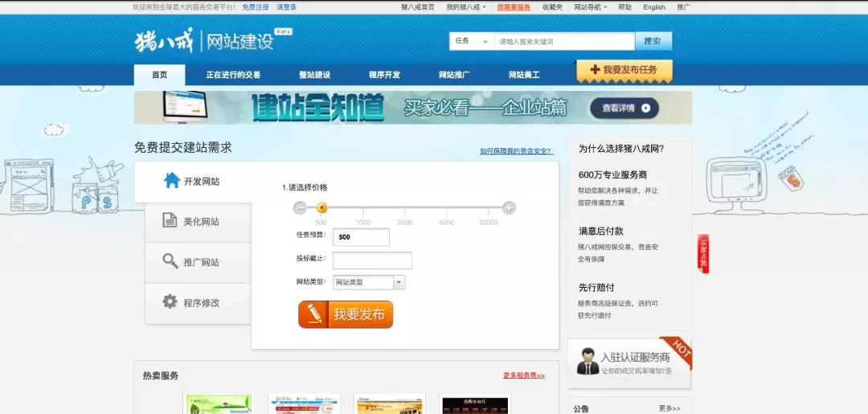Viewport: 868px width, 414px height.
Task: Click the 查看详情 banner button
Action: (x=624, y=108)
